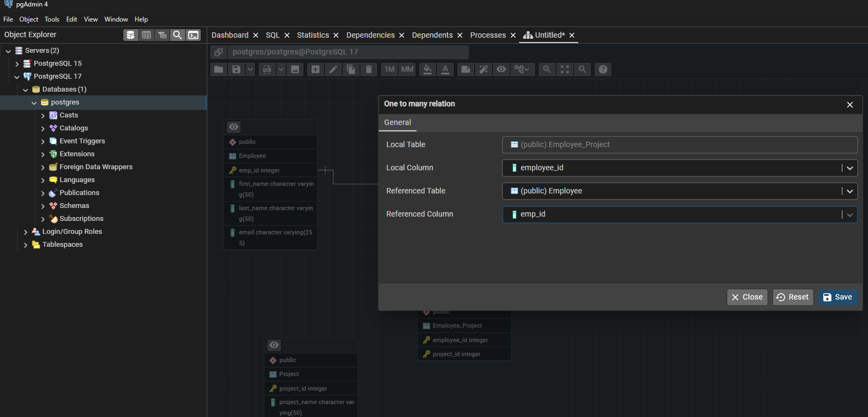Click the Add table toolbar icon
Screen dimensions: 868x417
coord(316,69)
